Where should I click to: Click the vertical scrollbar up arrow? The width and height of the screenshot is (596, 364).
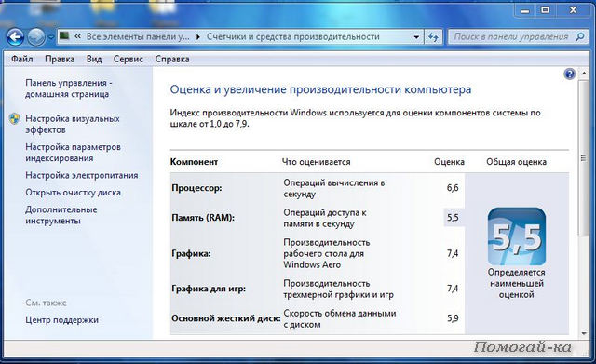click(584, 74)
